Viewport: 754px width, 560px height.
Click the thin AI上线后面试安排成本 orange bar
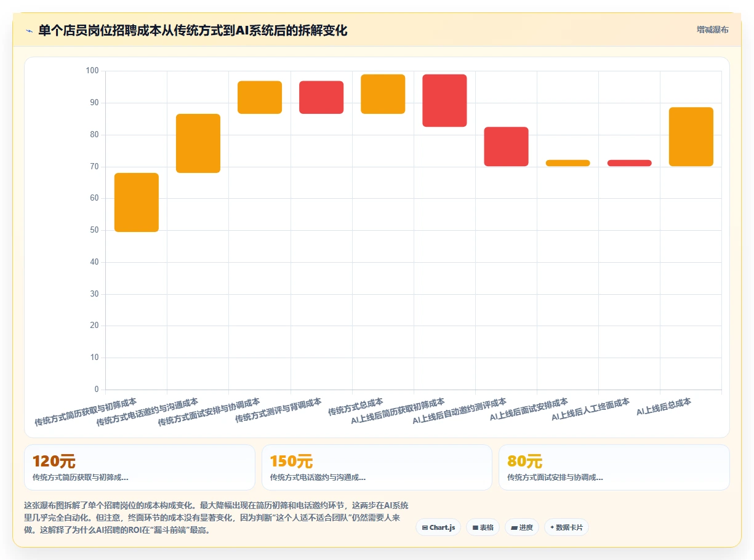[568, 163]
